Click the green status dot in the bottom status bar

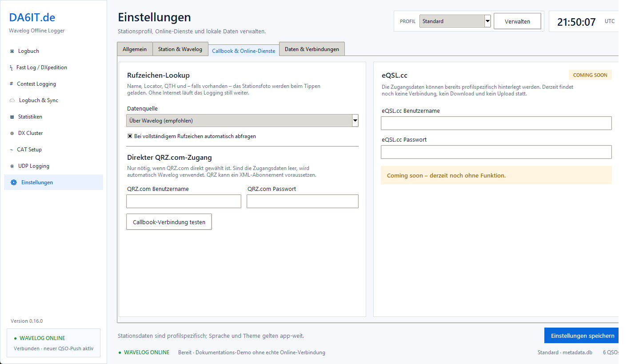[x=120, y=352]
